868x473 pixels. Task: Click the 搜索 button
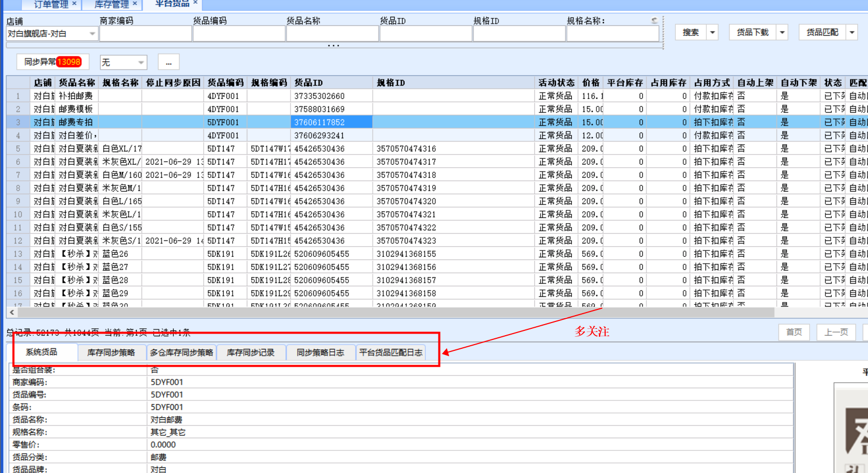coord(690,33)
